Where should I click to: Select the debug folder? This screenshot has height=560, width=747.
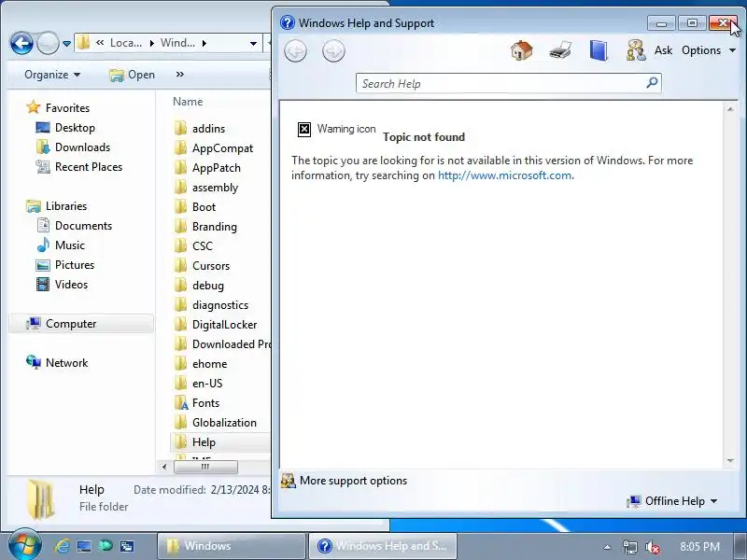[199, 286]
